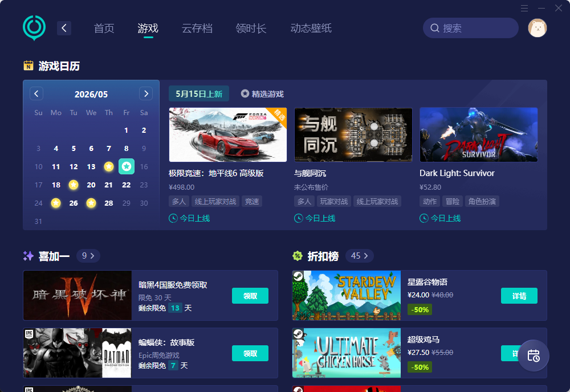Select star-marked date 27 in calendar
The image size is (570, 392).
[91, 203]
